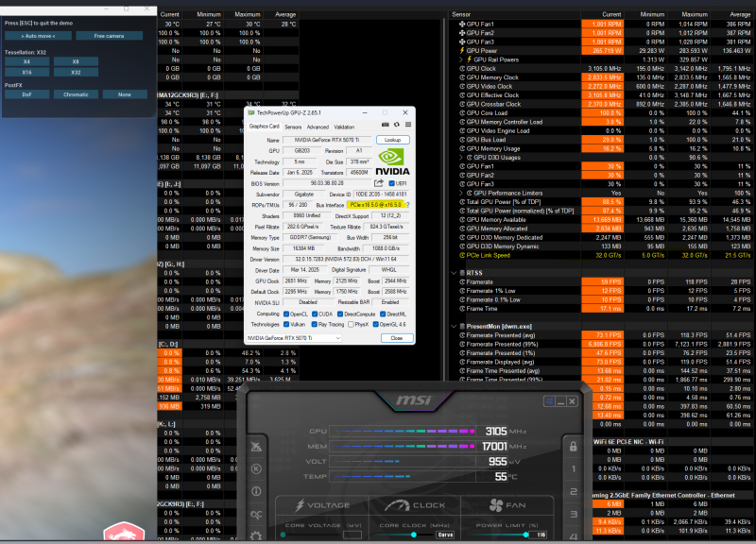Click the GPU-Z screenshot camera icon
The image size is (756, 544).
tap(386, 125)
